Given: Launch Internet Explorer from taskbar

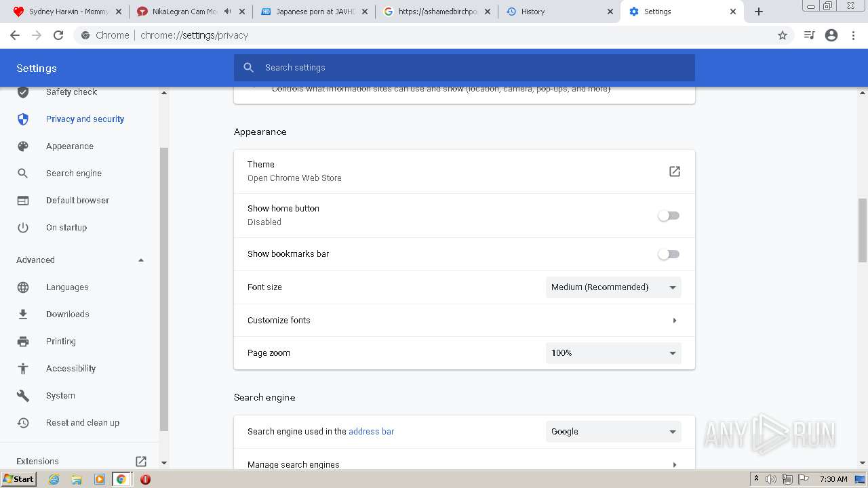Looking at the screenshot, I should (54, 479).
